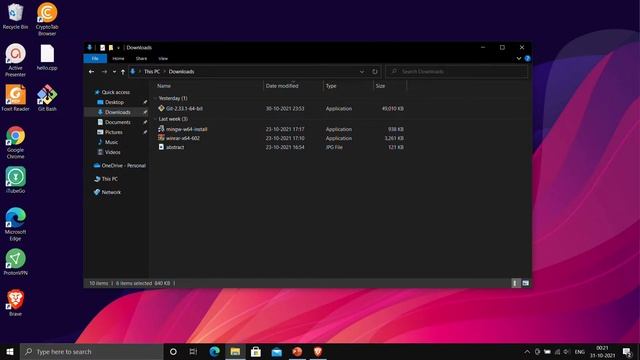This screenshot has height=360, width=640.
Task: Open Mail app from taskbar
Action: (277, 351)
